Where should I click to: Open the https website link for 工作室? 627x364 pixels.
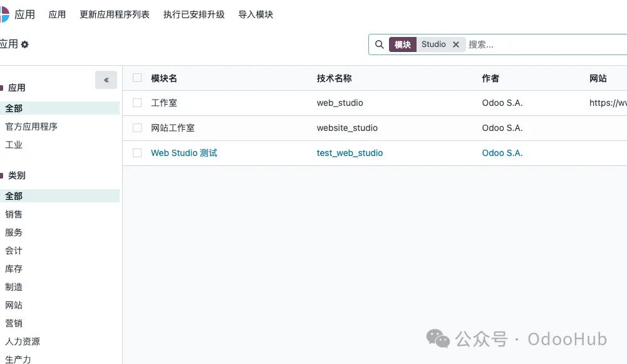point(608,103)
